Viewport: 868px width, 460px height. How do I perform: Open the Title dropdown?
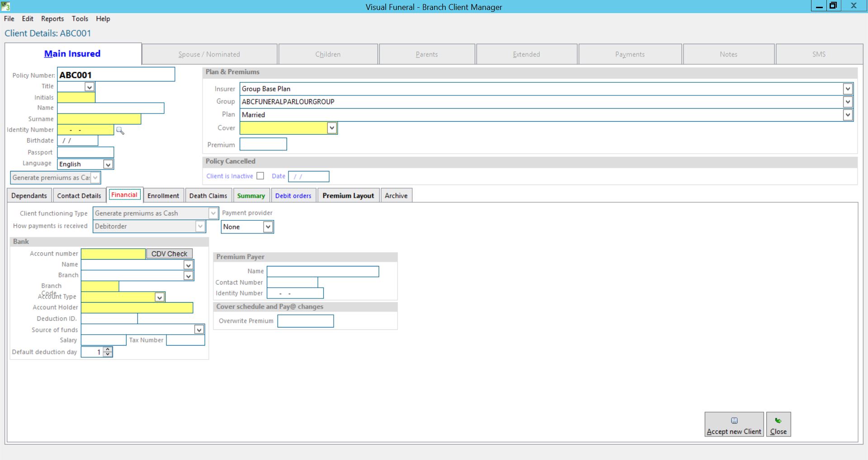[90, 87]
